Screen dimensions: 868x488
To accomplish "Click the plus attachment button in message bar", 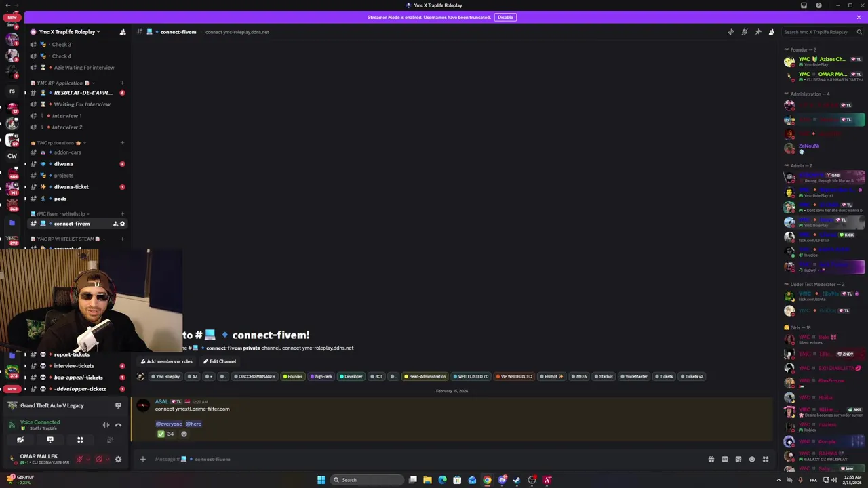I will (x=143, y=459).
